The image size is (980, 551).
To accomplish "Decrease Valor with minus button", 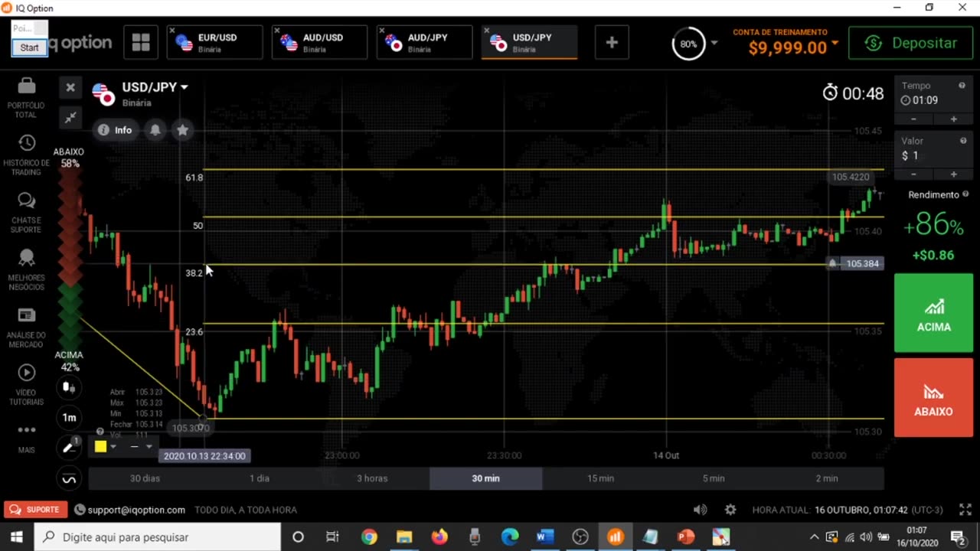I will [913, 174].
